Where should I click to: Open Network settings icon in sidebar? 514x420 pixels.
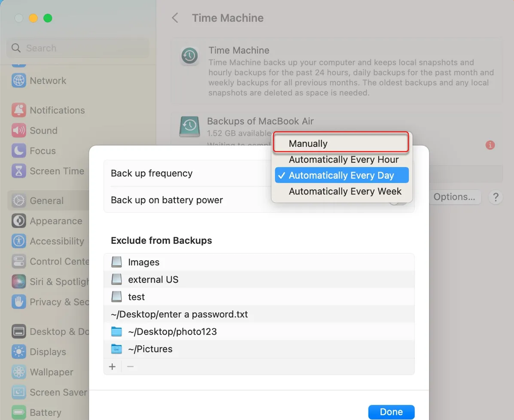click(19, 80)
